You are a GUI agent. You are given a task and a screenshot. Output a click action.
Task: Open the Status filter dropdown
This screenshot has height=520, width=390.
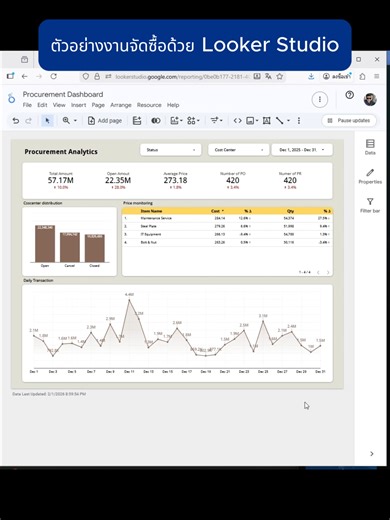(x=171, y=150)
